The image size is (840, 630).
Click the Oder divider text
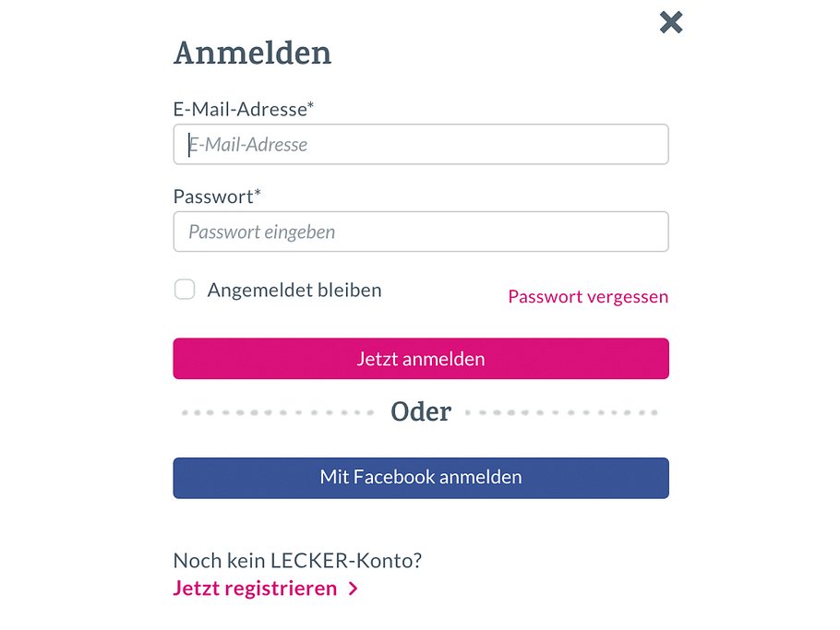(x=421, y=411)
